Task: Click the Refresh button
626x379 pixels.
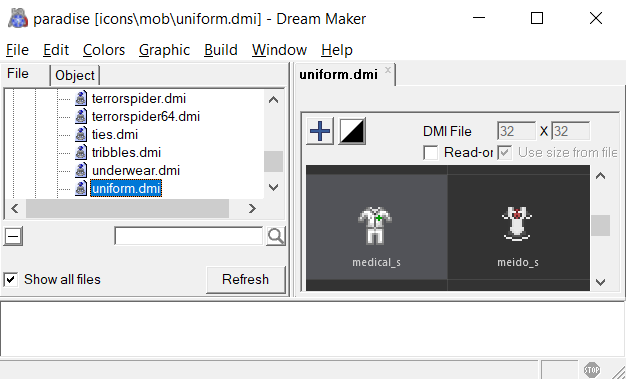Action: (246, 280)
